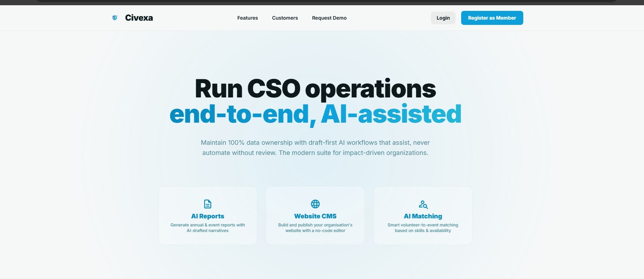Click the 'Run CSO operations' headline
The width and height of the screenshot is (644, 279).
(x=315, y=89)
